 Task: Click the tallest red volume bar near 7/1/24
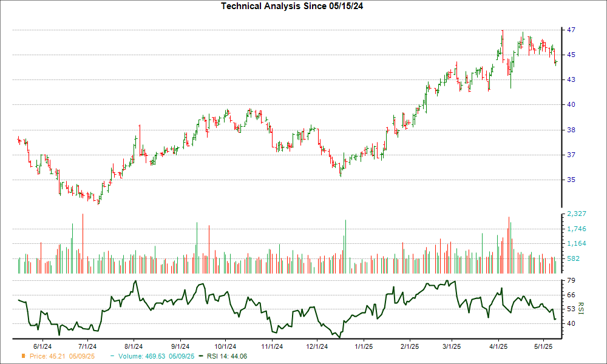coord(83,243)
